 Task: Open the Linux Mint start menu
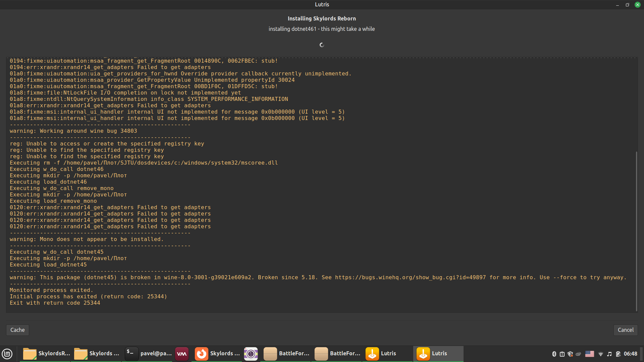7,354
